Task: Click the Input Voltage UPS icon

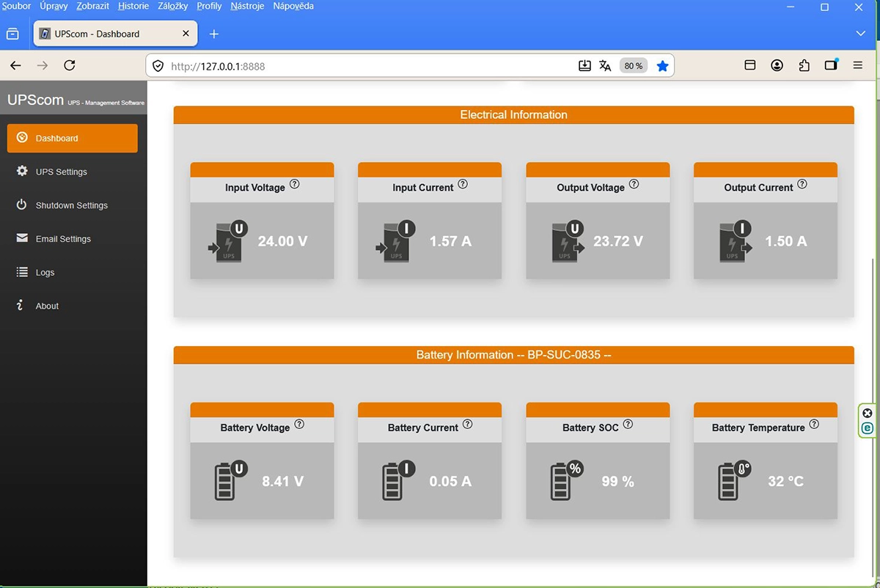Action: pos(228,240)
